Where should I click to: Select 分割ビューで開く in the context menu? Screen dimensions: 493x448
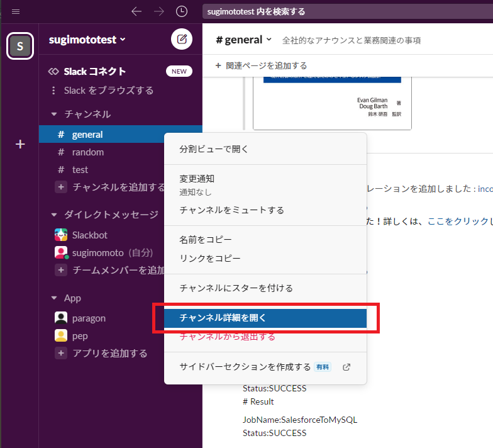click(265, 149)
